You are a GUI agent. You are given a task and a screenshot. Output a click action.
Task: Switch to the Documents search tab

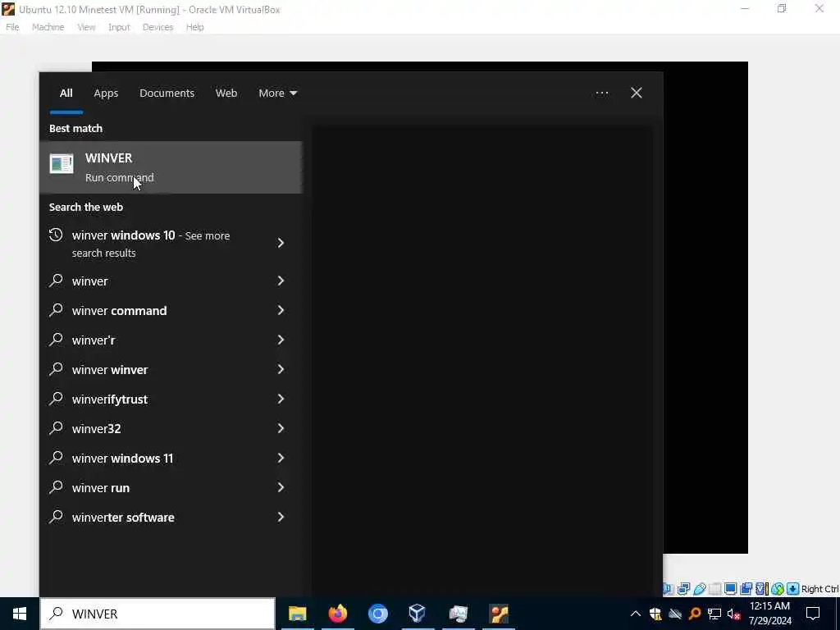click(x=167, y=94)
